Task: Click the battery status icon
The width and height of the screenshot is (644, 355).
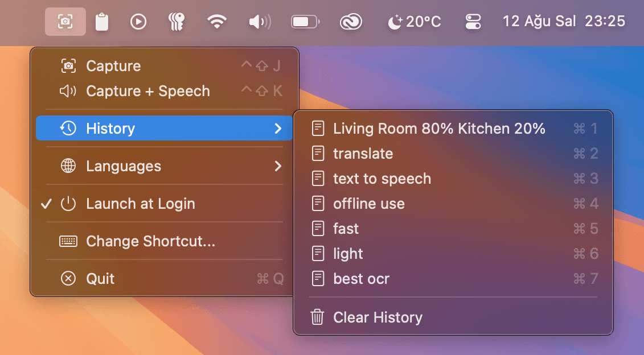Action: pos(305,22)
